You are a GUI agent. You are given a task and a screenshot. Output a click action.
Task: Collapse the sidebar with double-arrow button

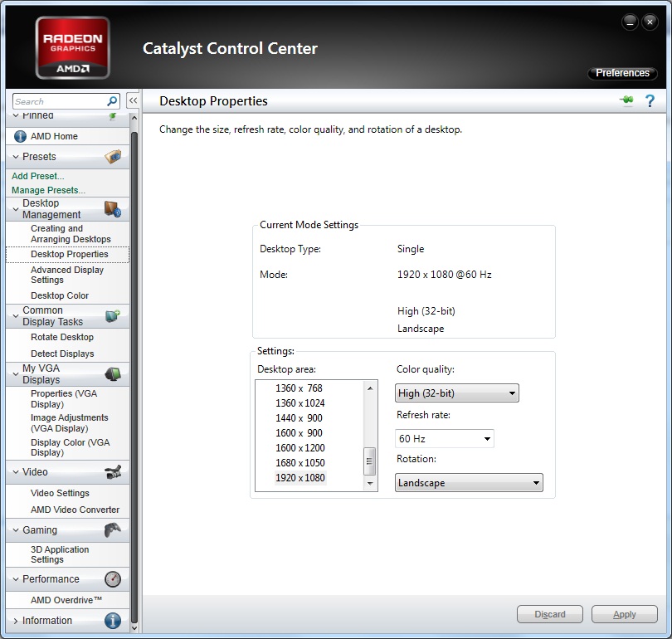[133, 101]
